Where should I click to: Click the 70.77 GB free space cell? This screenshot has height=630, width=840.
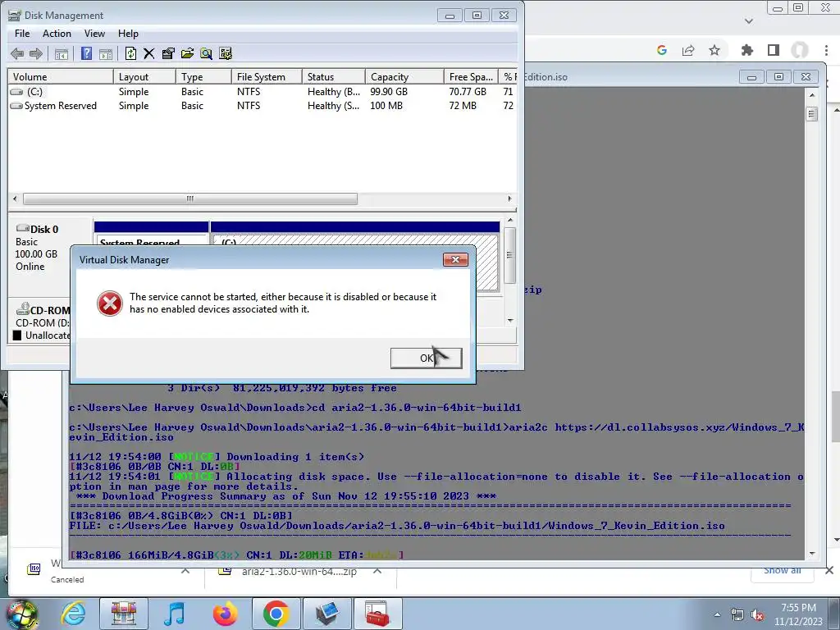tap(468, 92)
